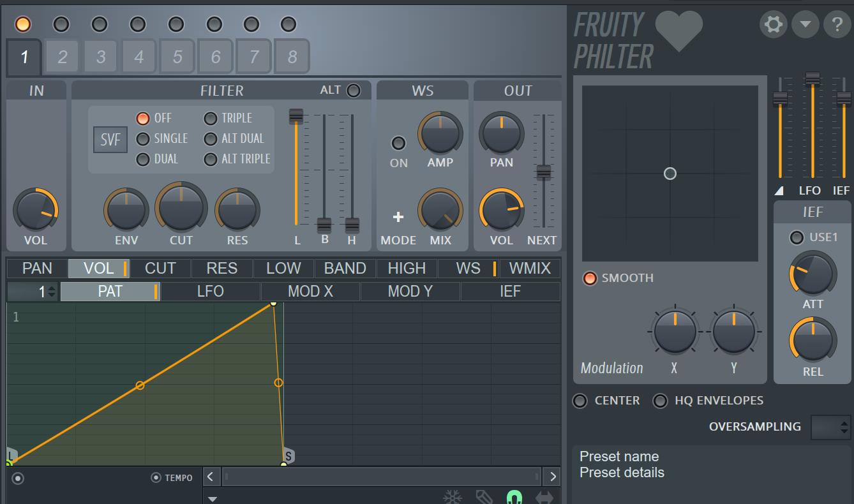Click the LFO amount slider handle at top right
854x504 pixels.
pyautogui.click(x=813, y=79)
